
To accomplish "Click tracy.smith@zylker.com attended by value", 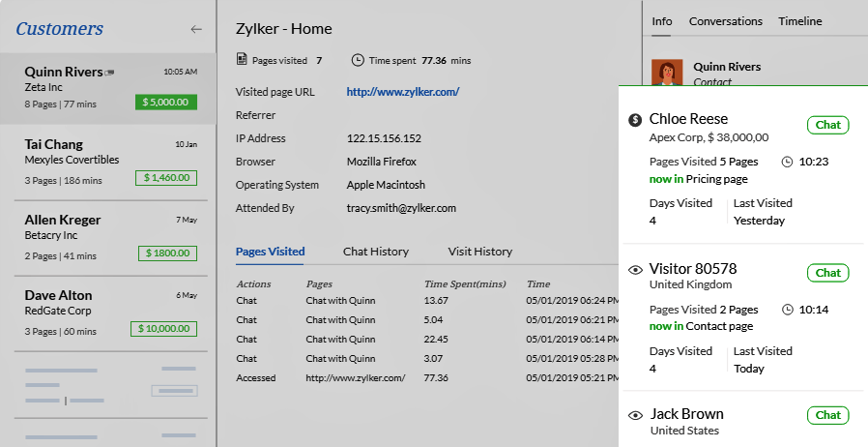I will pos(401,208).
